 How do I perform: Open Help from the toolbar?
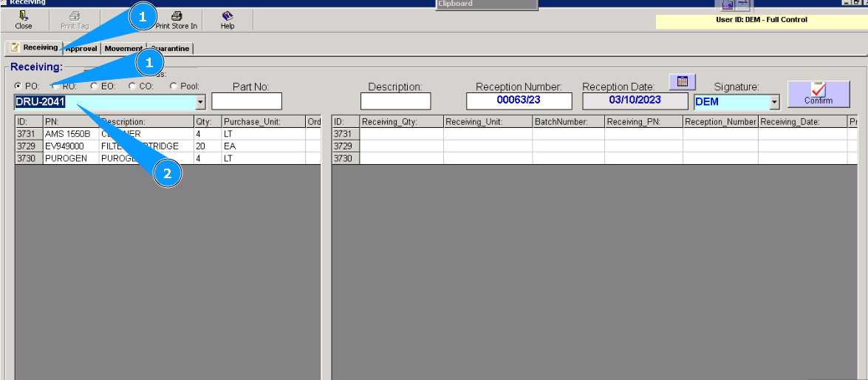tap(228, 21)
